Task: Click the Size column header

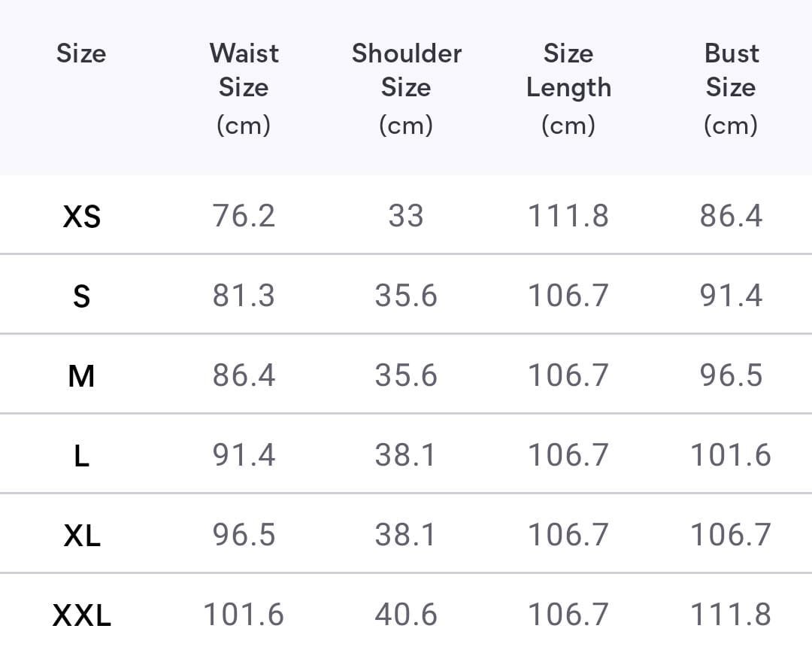Action: coord(81,53)
